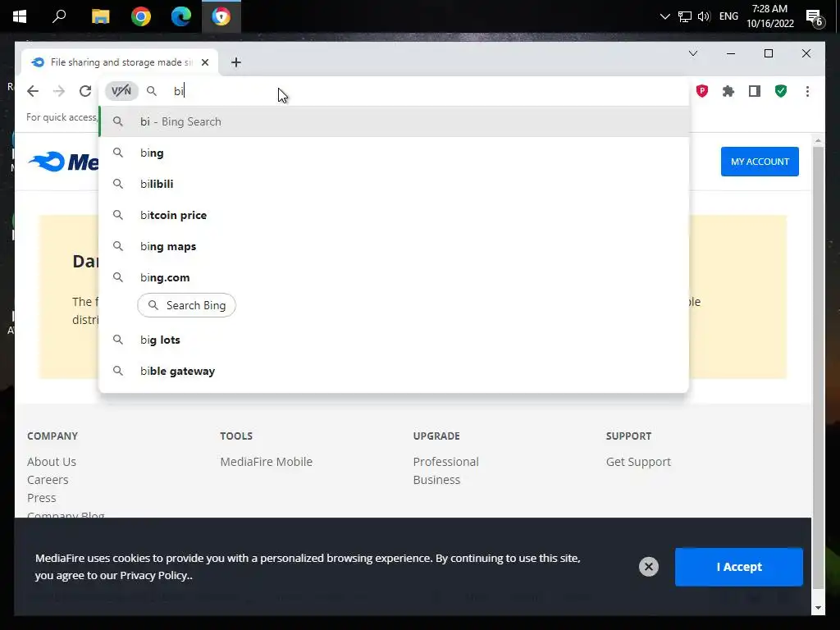Open the notification center icon
The width and height of the screenshot is (840, 630).
click(x=815, y=18)
